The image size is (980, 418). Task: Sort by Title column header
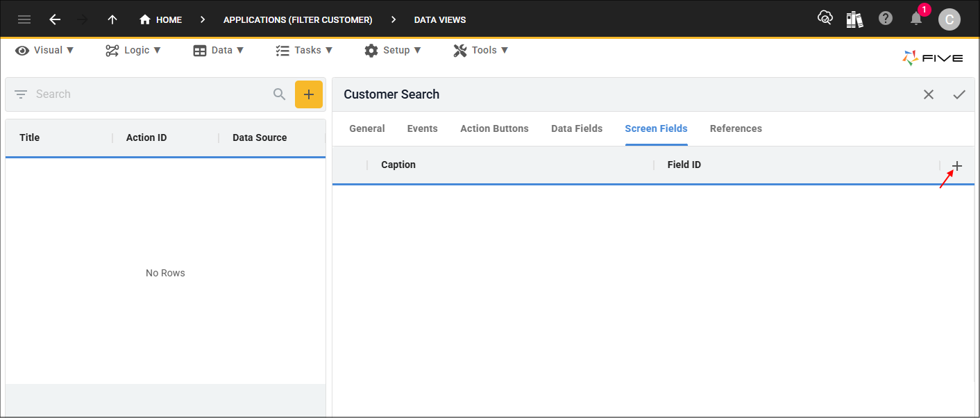(x=30, y=137)
